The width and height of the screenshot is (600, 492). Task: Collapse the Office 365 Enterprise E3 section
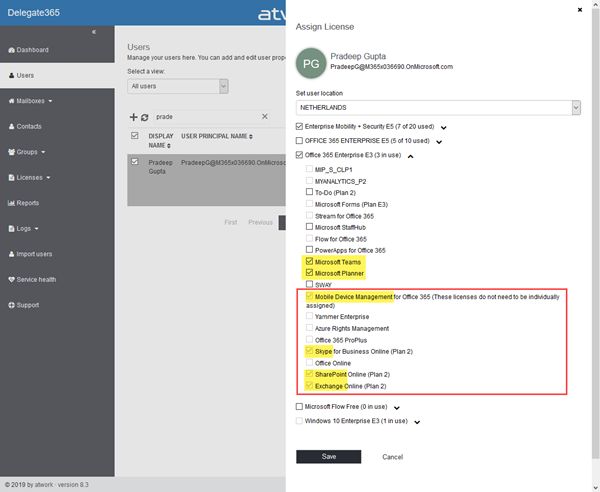click(411, 156)
